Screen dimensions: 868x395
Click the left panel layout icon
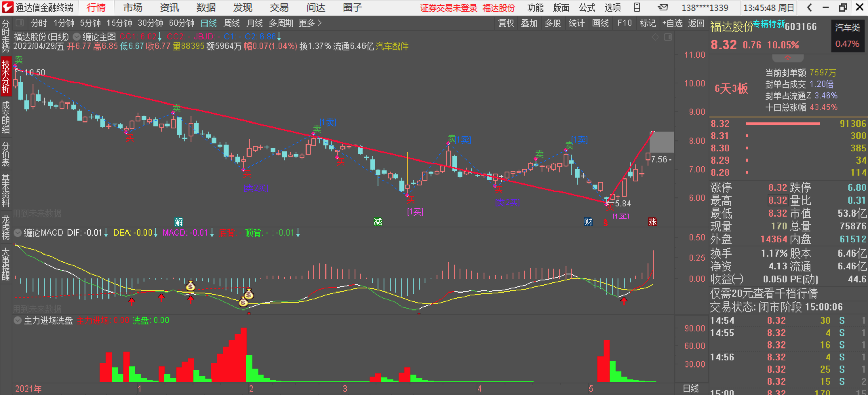pyautogui.click(x=20, y=23)
